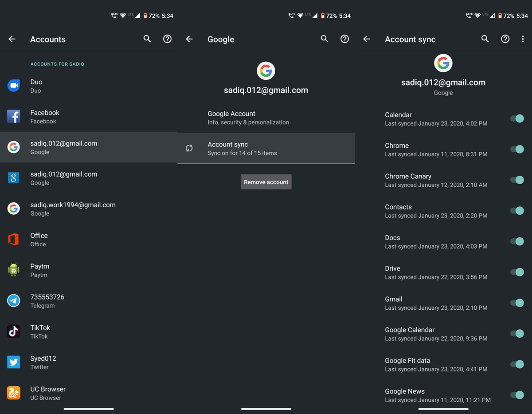Tap 'Last synced January 22, 2020, 3:56 PM'
The height and width of the screenshot is (414, 532).
pyautogui.click(x=436, y=277)
